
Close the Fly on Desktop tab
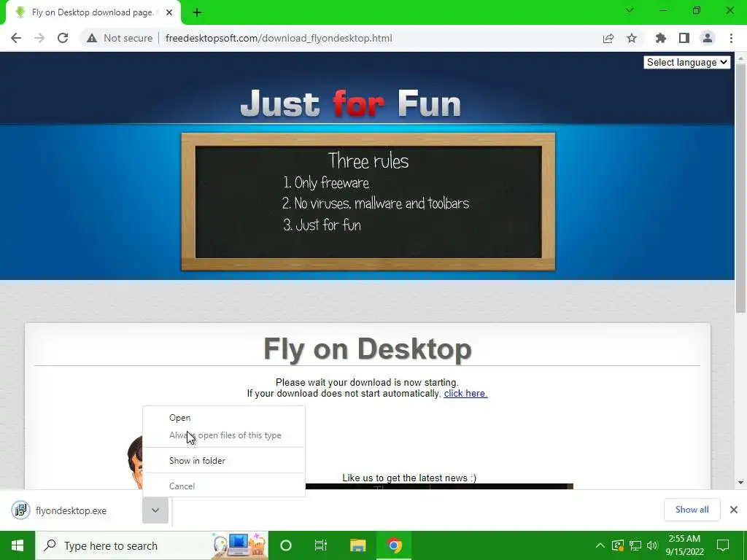point(169,13)
